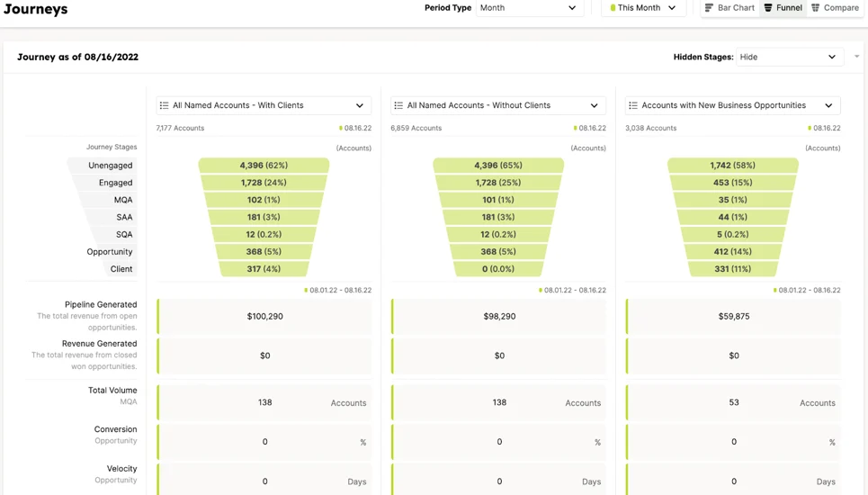Open the Period Type Month dropdown
The image size is (868, 495).
530,8
